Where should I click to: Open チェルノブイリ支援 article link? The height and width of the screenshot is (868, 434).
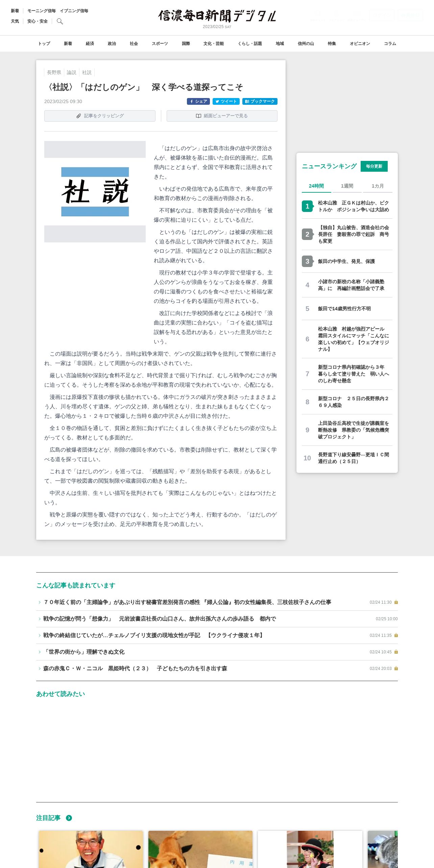point(153,635)
